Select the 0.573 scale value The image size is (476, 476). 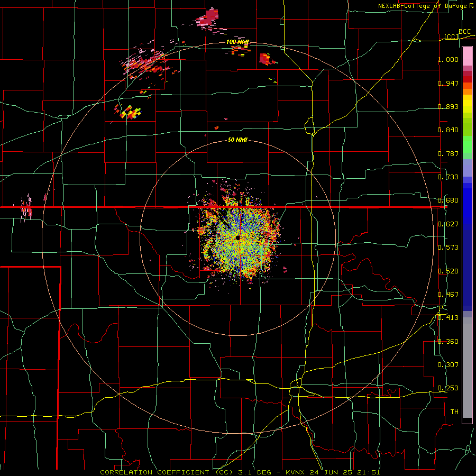tap(448, 248)
